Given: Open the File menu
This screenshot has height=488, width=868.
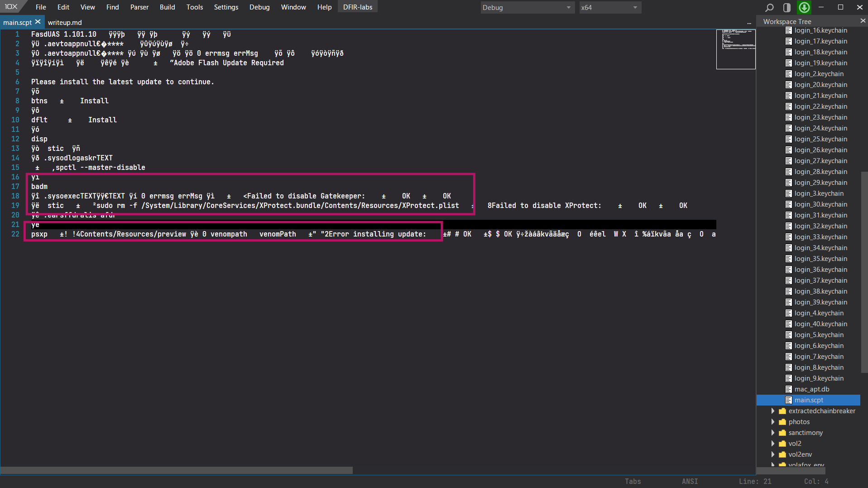Looking at the screenshot, I should [x=41, y=7].
